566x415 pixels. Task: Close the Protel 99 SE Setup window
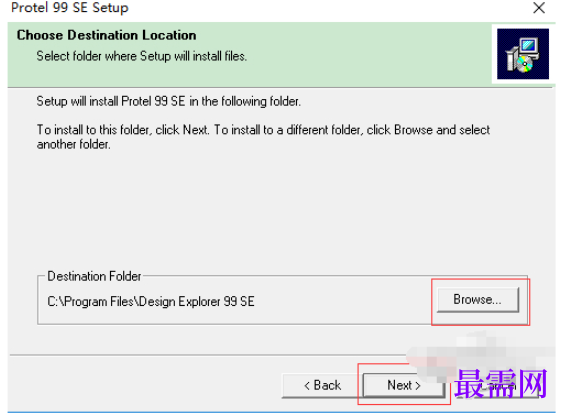539,8
